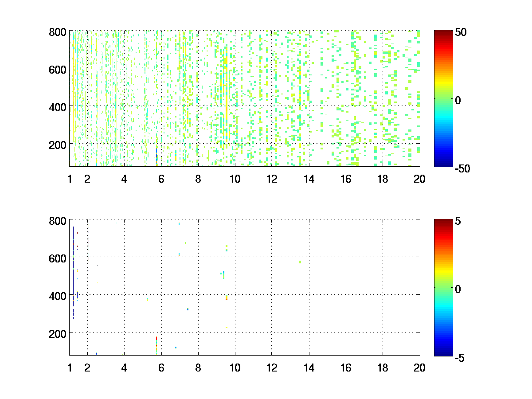532x399 pixels.
Task: Click the upper colorbar's dark blue bottom end
Action: 443,164
